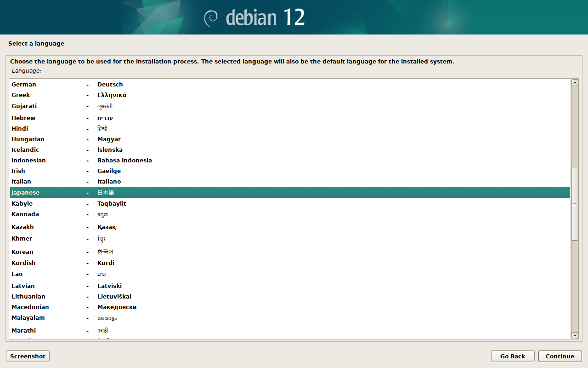
Task: Click the native name Taqbaylit
Action: (x=112, y=203)
